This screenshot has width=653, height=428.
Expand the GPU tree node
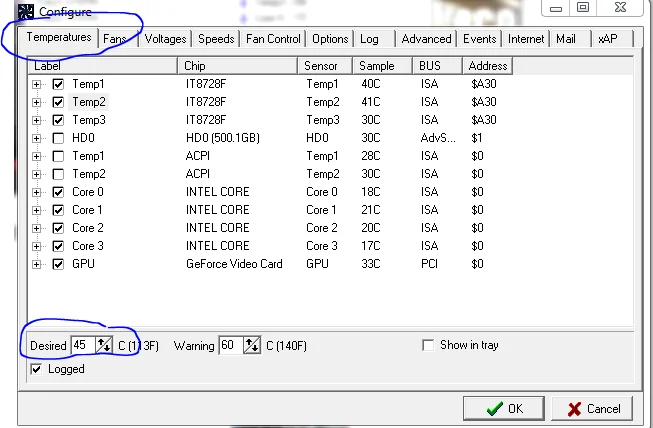coord(36,264)
